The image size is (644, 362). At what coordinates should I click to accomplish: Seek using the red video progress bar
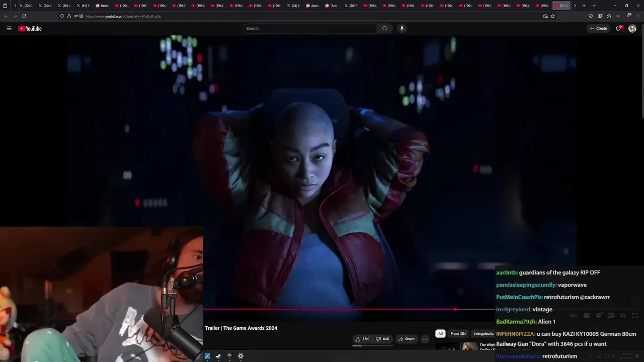[x=330, y=309]
